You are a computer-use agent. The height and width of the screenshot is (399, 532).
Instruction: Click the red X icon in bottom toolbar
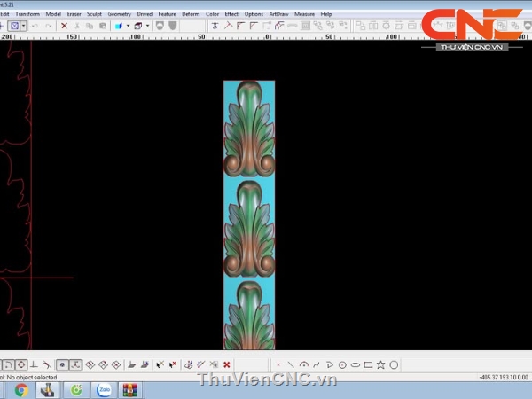tap(227, 364)
